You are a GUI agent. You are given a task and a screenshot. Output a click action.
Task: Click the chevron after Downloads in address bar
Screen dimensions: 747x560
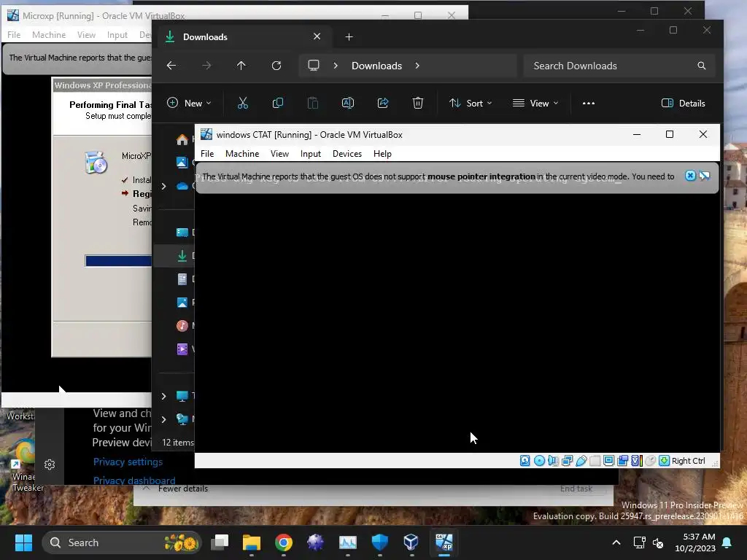coord(417,66)
